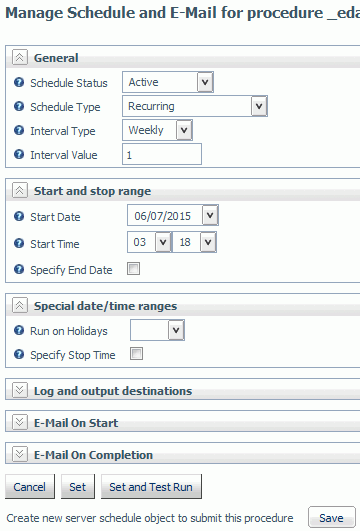Viewport: 360px width, 531px height.
Task: Open the Interval Type Weekly dropdown
Action: pyautogui.click(x=157, y=130)
